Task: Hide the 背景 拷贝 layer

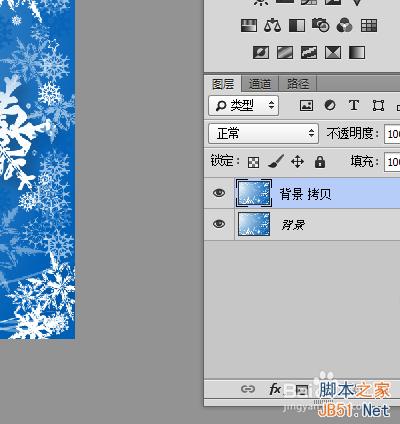Action: point(219,193)
